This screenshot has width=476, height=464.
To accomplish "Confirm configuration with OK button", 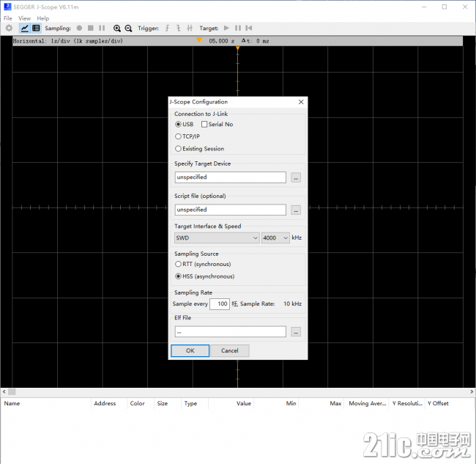I will 190,350.
